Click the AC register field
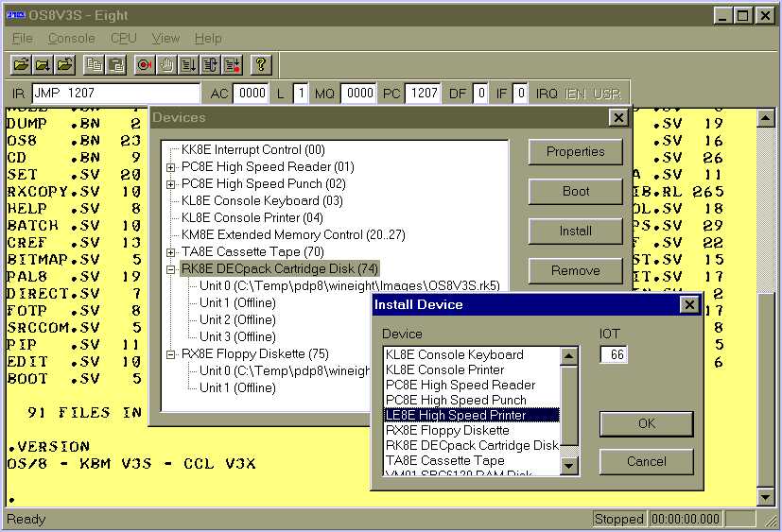This screenshot has height=532, width=782. tap(251, 94)
